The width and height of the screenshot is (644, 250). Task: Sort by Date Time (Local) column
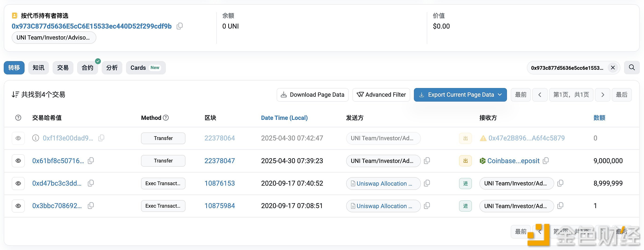click(284, 118)
